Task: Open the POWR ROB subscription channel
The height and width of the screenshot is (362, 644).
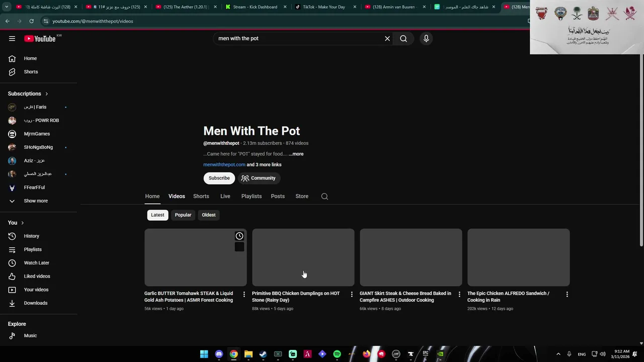Action: [x=38, y=120]
